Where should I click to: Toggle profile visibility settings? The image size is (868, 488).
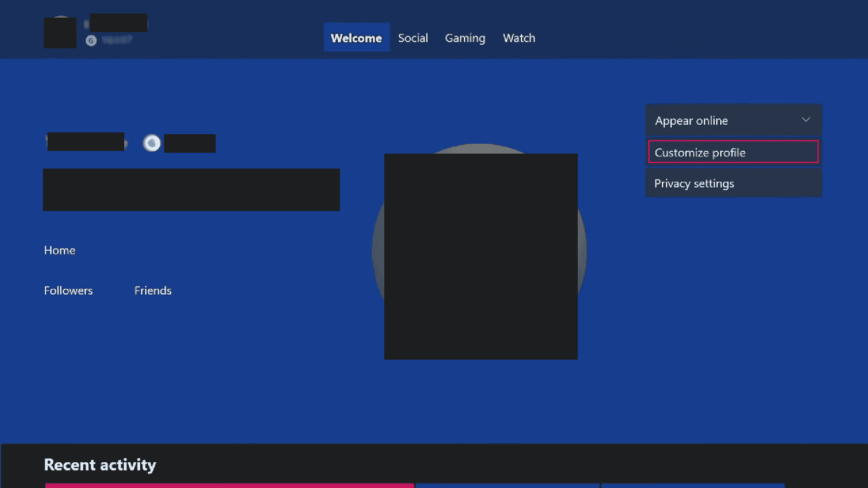coord(733,120)
